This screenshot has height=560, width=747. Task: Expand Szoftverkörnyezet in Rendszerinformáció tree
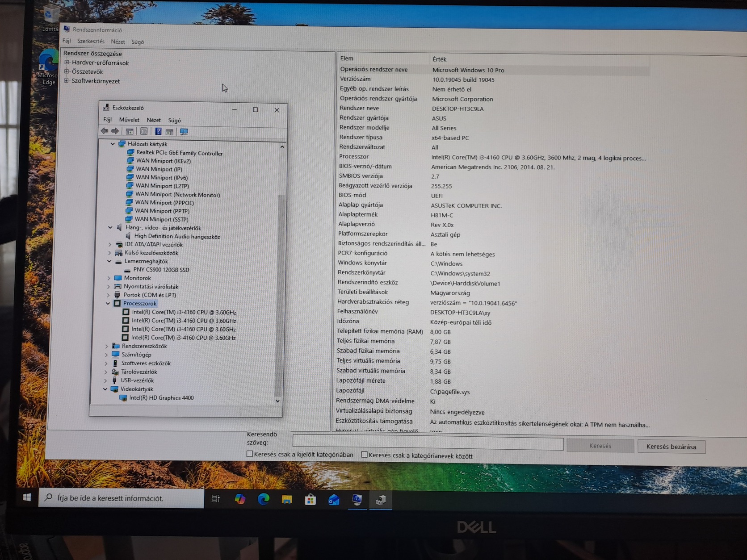click(x=67, y=80)
